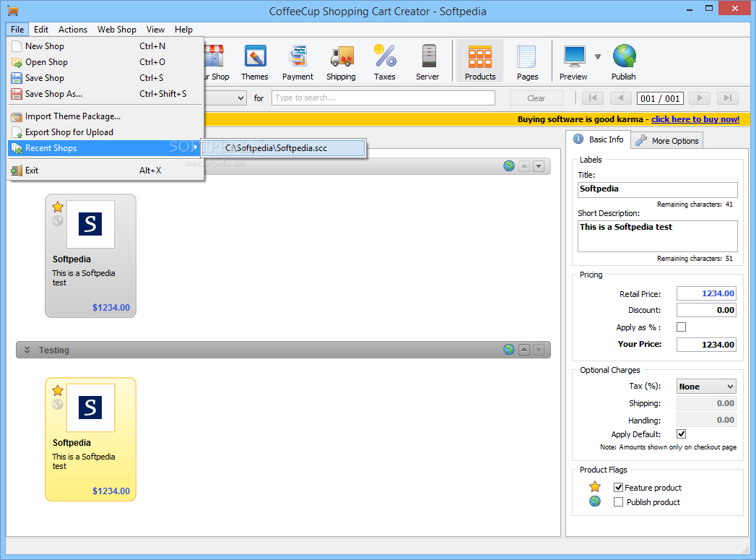Toggle featured star on yellow Softpedia card
Viewport: 756px width, 560px height.
(x=58, y=391)
